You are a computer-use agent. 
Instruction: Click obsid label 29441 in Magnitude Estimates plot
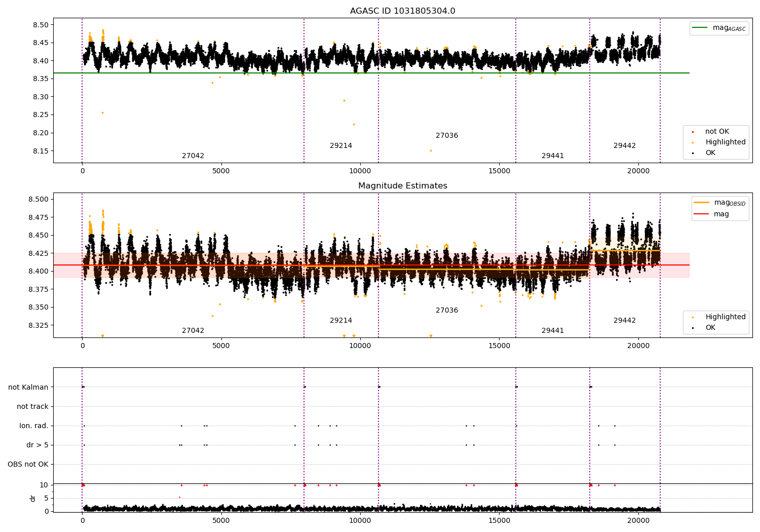click(x=553, y=331)
